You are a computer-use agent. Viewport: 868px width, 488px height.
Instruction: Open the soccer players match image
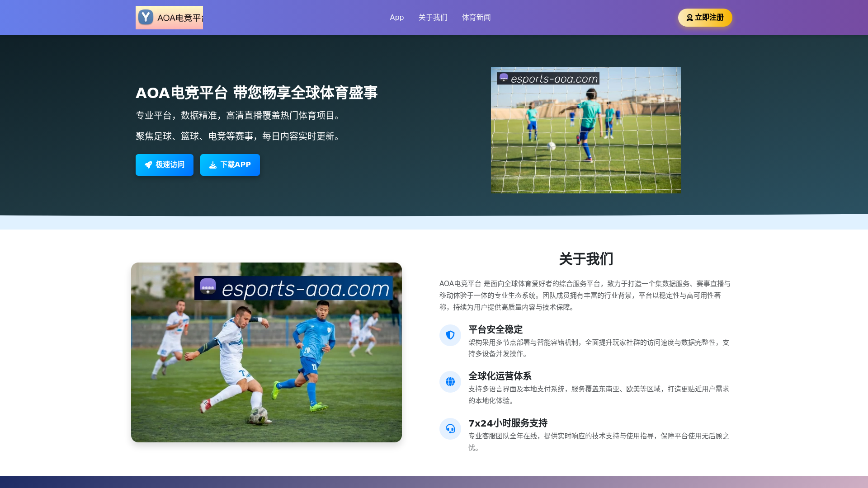pos(266,352)
